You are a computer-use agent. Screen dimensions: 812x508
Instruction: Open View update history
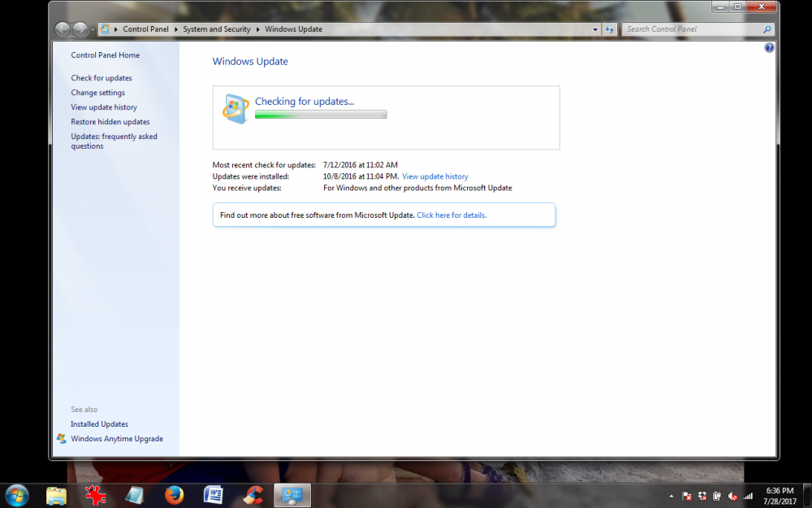click(103, 106)
